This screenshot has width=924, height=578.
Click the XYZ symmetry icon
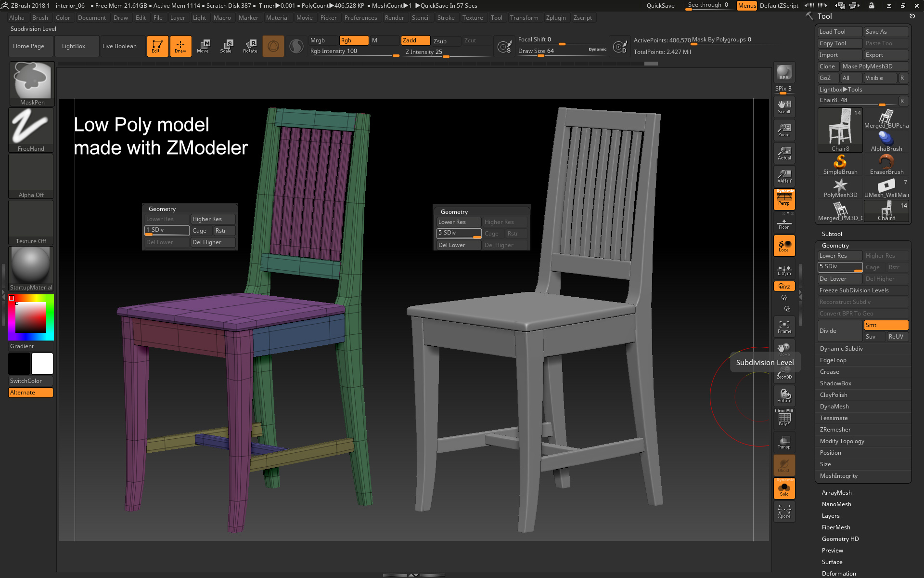click(x=783, y=286)
